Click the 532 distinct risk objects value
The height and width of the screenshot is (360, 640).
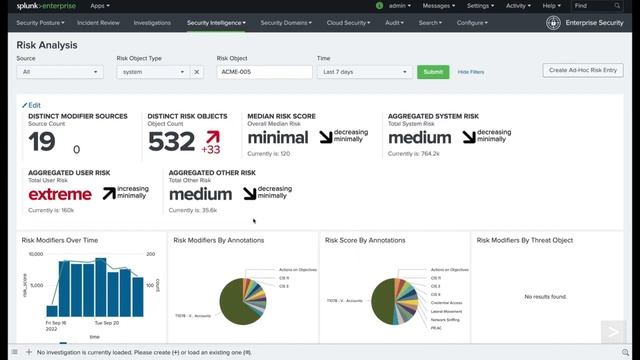coord(171,141)
